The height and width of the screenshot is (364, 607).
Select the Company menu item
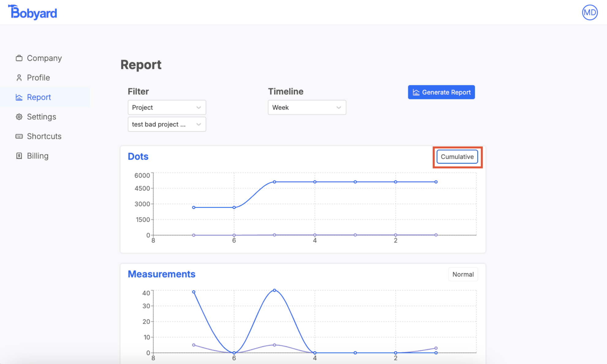click(44, 58)
